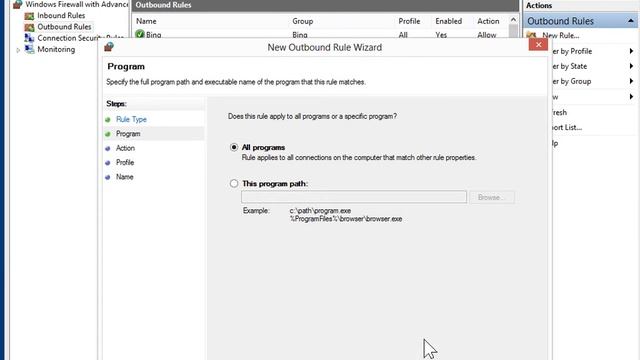Viewport: 640px width, 360px height.
Task: Close the New Outbound Rule Wizard
Action: [x=538, y=44]
